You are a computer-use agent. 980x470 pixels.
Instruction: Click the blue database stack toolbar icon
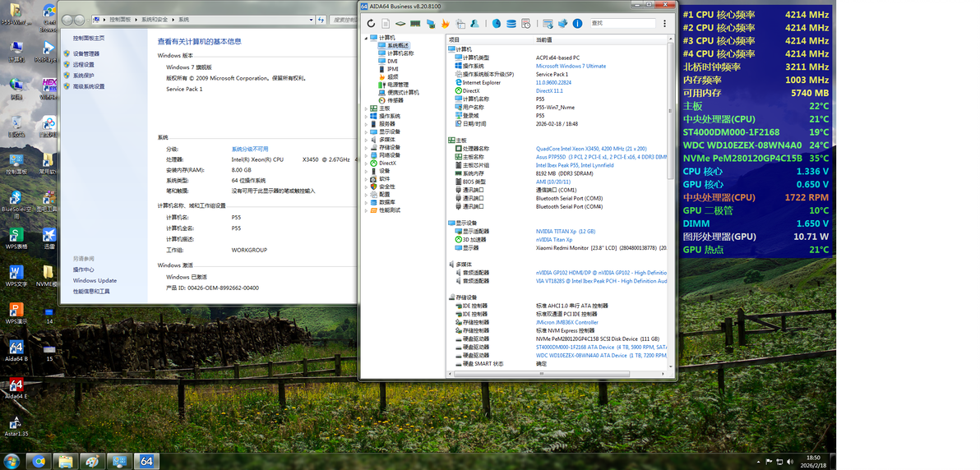coord(511,24)
